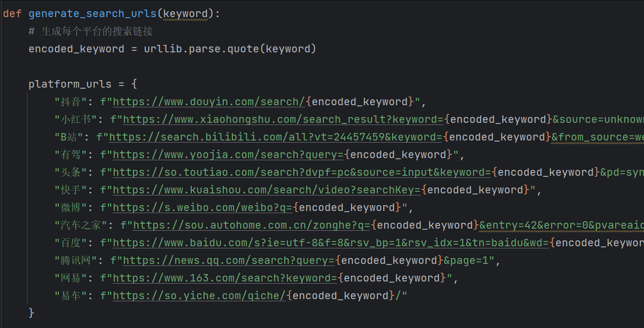Open the kuaishou.com search video link
644x328 pixels.
coord(267,190)
